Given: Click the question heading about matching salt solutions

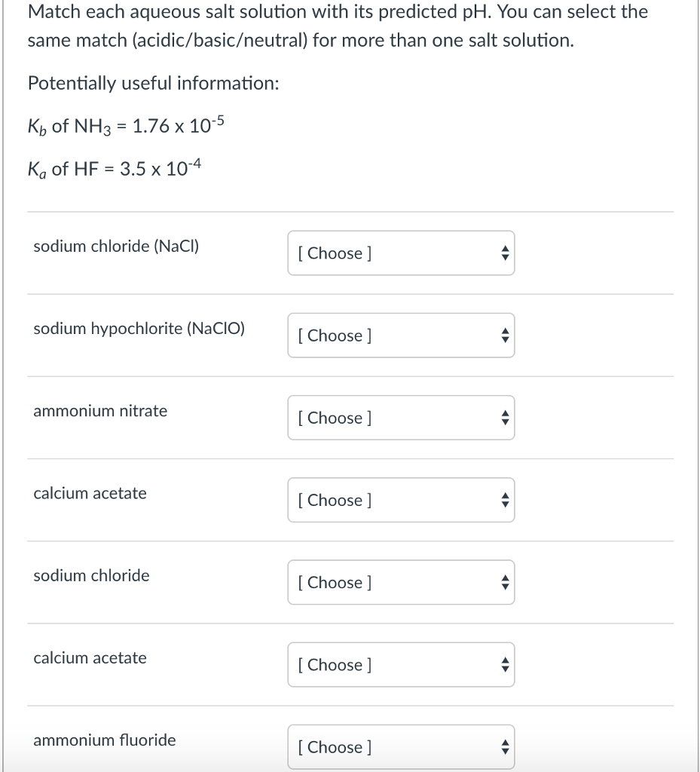Looking at the screenshot, I should [x=337, y=25].
